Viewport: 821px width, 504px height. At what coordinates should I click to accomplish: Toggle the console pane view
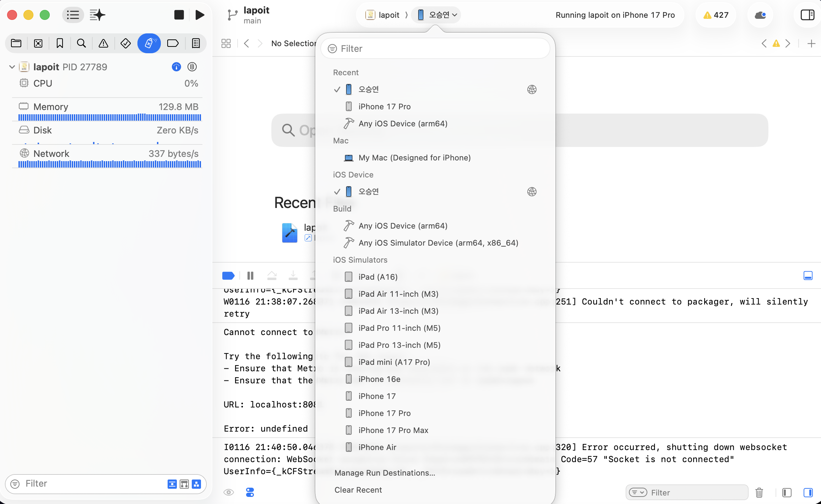pyautogui.click(x=808, y=492)
